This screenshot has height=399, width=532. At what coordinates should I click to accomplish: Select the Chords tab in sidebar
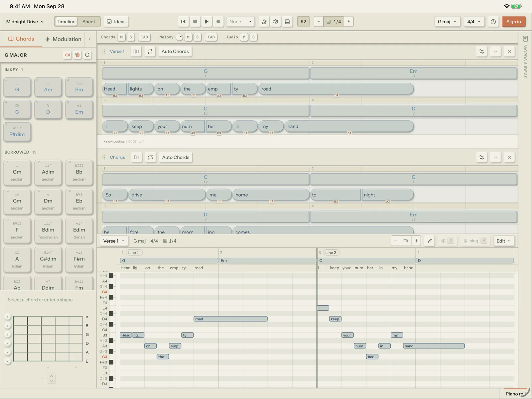(21, 39)
